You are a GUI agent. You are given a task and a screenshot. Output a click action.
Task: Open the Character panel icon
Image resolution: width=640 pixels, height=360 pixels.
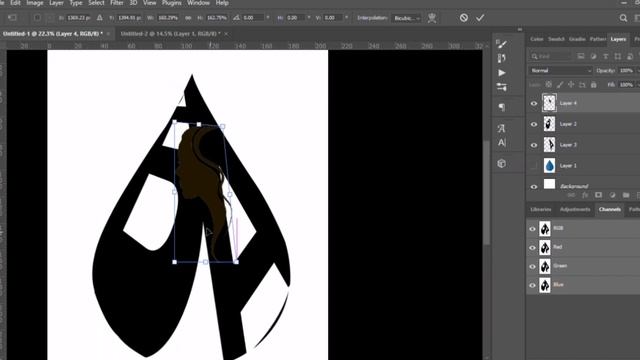(502, 142)
